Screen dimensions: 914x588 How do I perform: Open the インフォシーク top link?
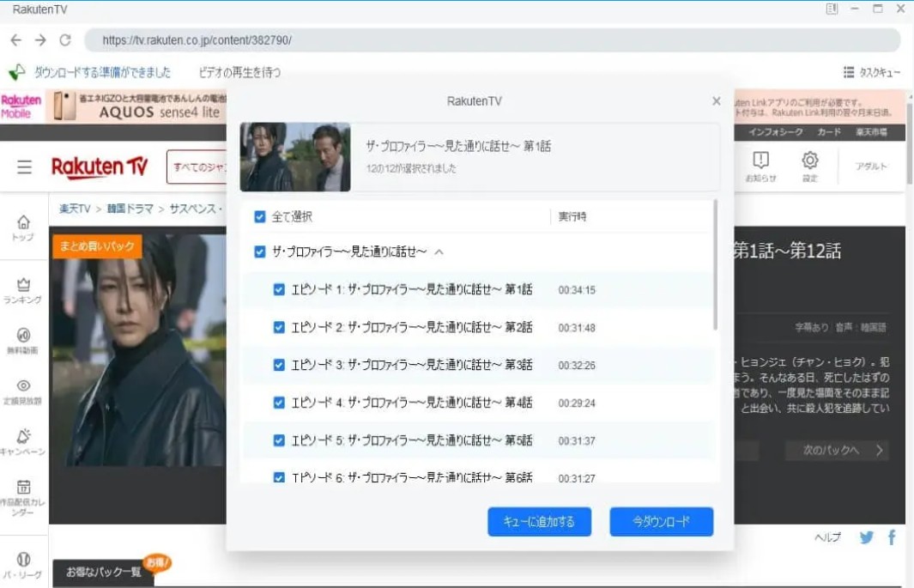[775, 132]
